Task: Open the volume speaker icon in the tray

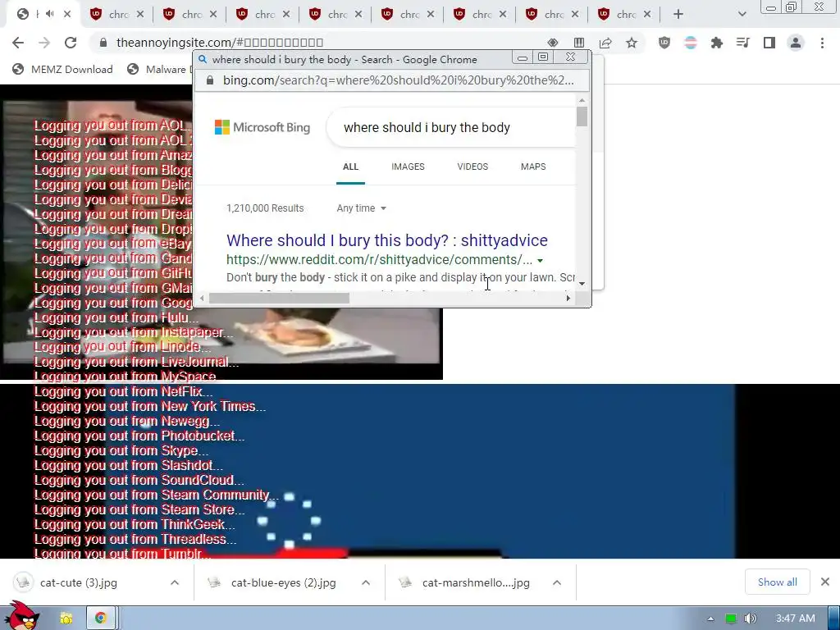Action: pos(751,619)
